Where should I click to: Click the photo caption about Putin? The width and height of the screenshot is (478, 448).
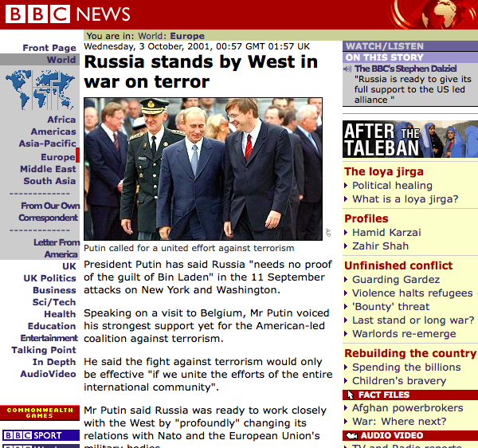[x=189, y=248]
